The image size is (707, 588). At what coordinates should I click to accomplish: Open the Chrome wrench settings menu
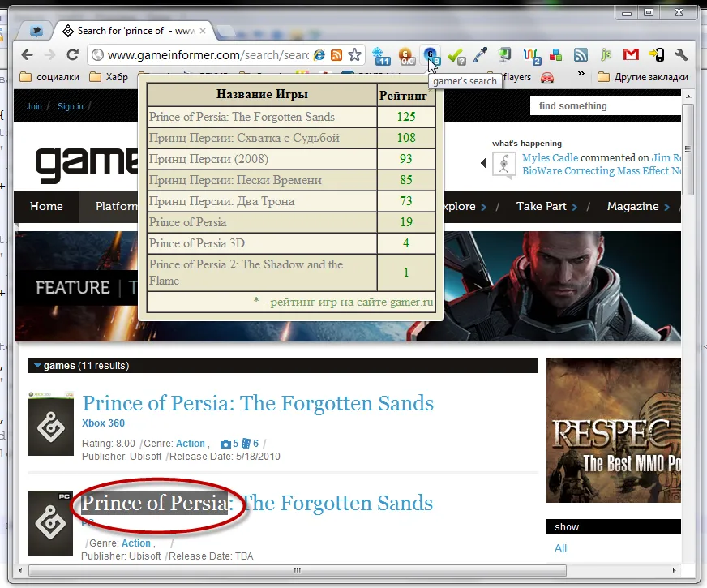pyautogui.click(x=680, y=55)
